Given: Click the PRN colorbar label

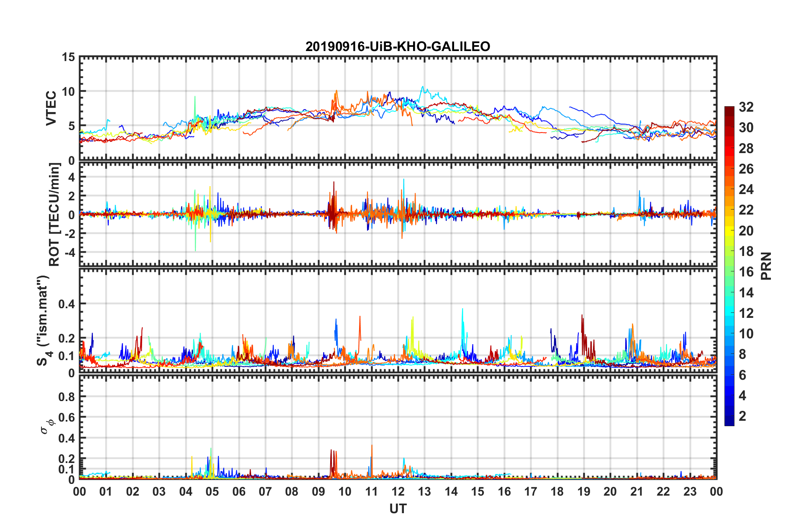Looking at the screenshot, I should 766,266.
